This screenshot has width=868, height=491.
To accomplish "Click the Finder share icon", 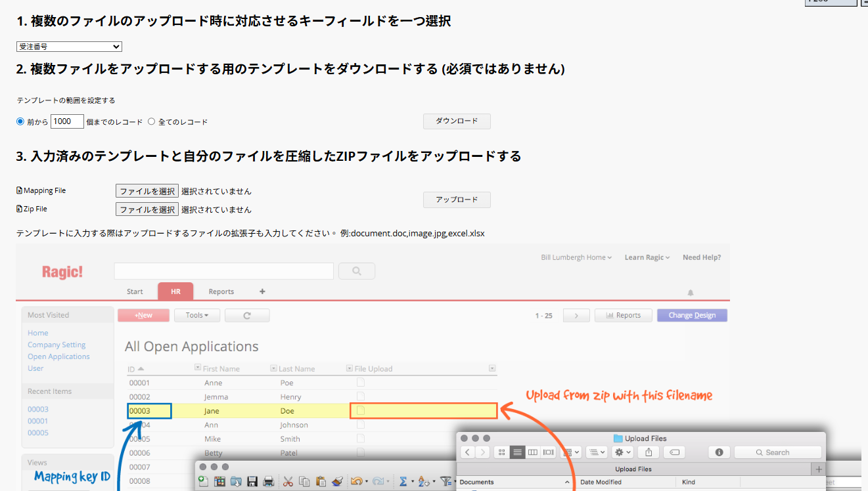I will coord(649,452).
